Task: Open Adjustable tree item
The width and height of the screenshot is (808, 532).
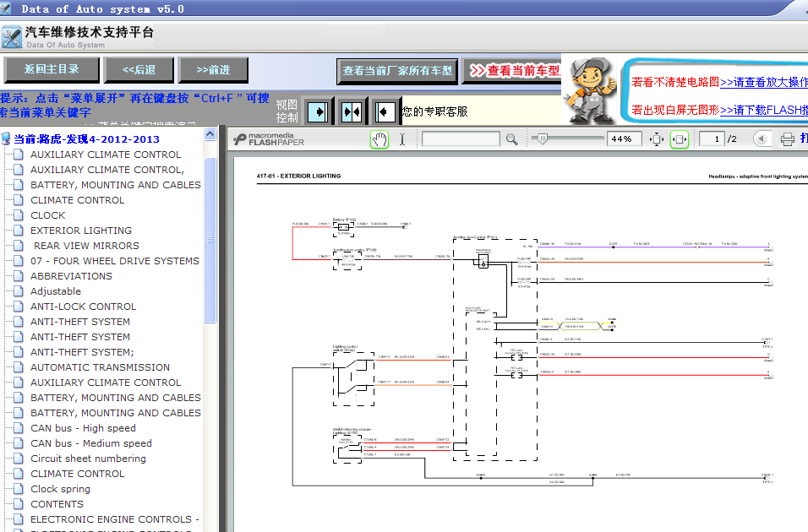Action: pyautogui.click(x=56, y=291)
